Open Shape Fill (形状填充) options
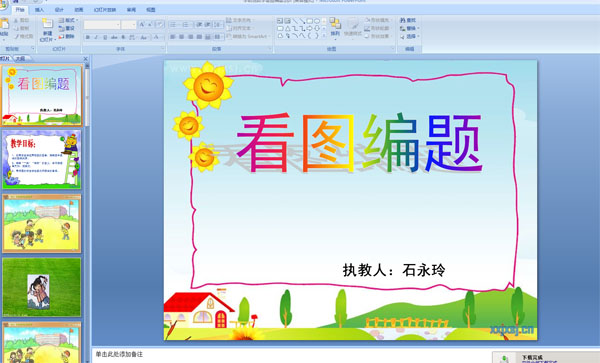Viewport: 600px width, 363px height. 378,20
